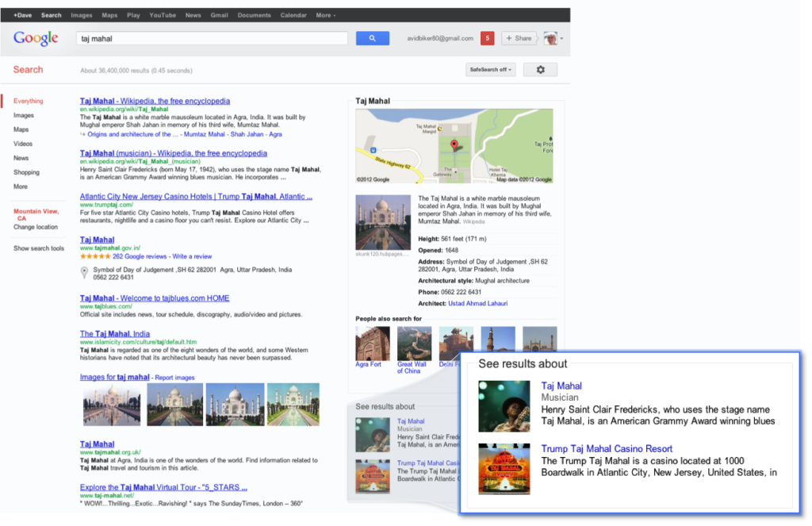Open the red notifications counter badge
Screen dimensions: 812x526
point(488,38)
